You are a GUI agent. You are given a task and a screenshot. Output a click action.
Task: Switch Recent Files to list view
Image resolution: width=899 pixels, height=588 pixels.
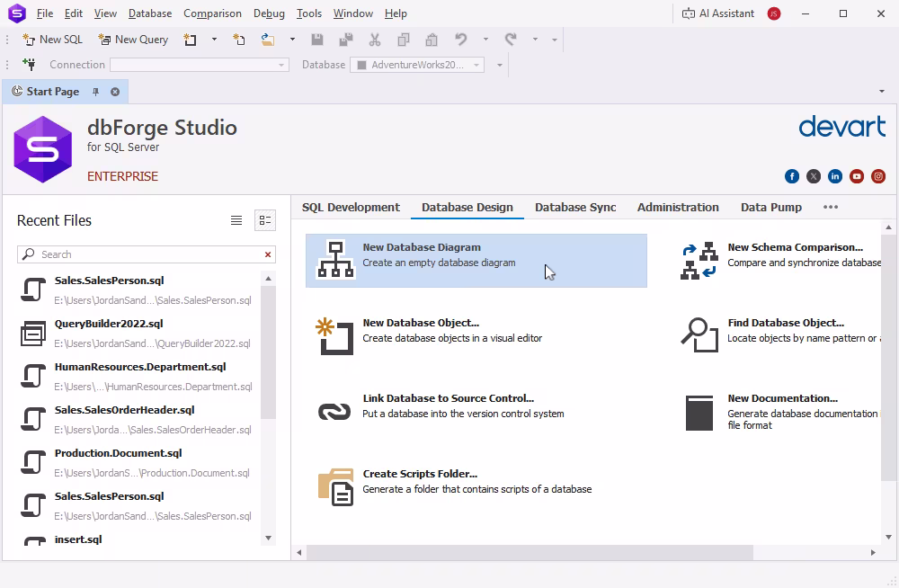(x=236, y=220)
